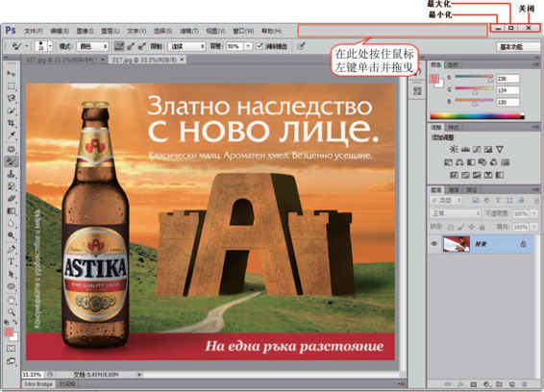This screenshot has height=392, width=544.
Task: Click the G value input field
Action: 507,90
